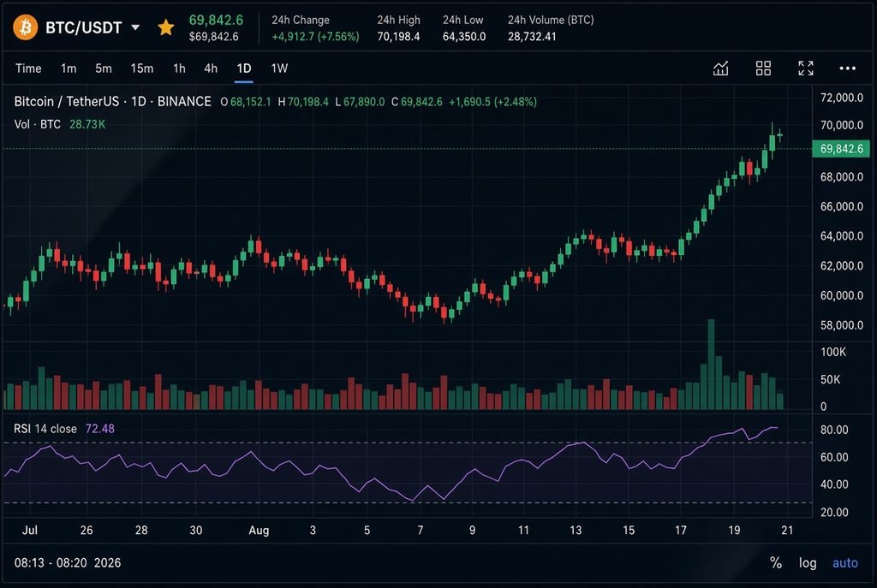Enter fullscreen chart mode icon
This screenshot has height=588, width=877.
click(x=805, y=68)
